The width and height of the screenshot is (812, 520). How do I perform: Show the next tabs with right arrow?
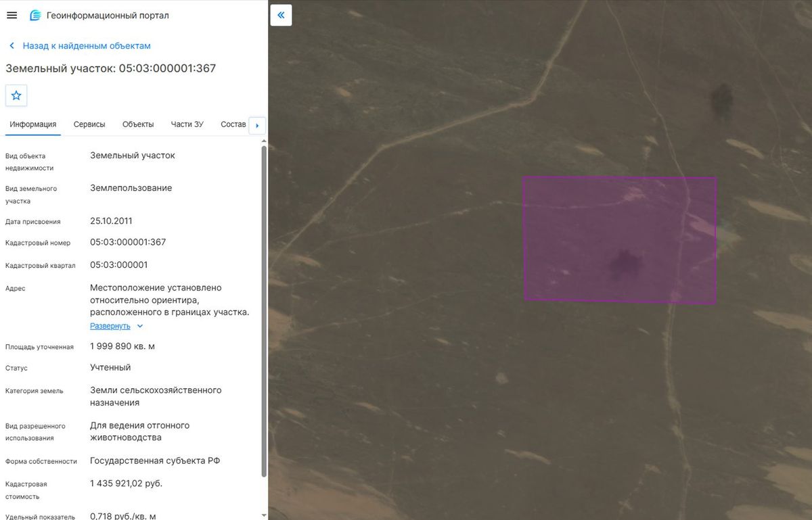click(257, 125)
